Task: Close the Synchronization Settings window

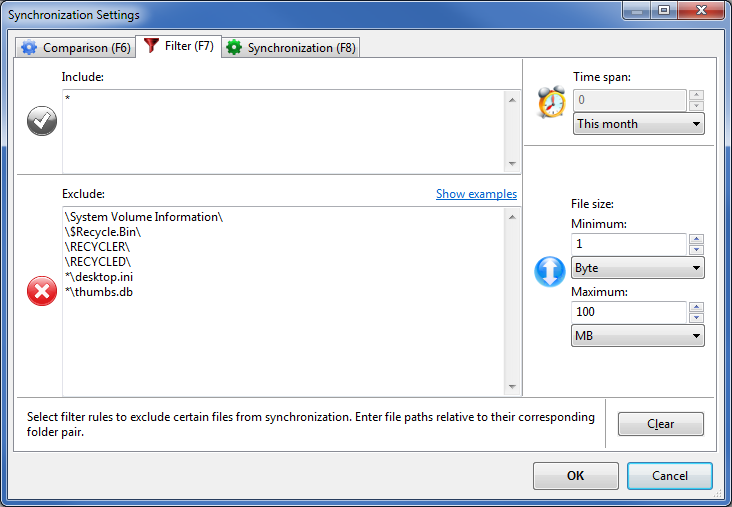Action: (x=701, y=10)
